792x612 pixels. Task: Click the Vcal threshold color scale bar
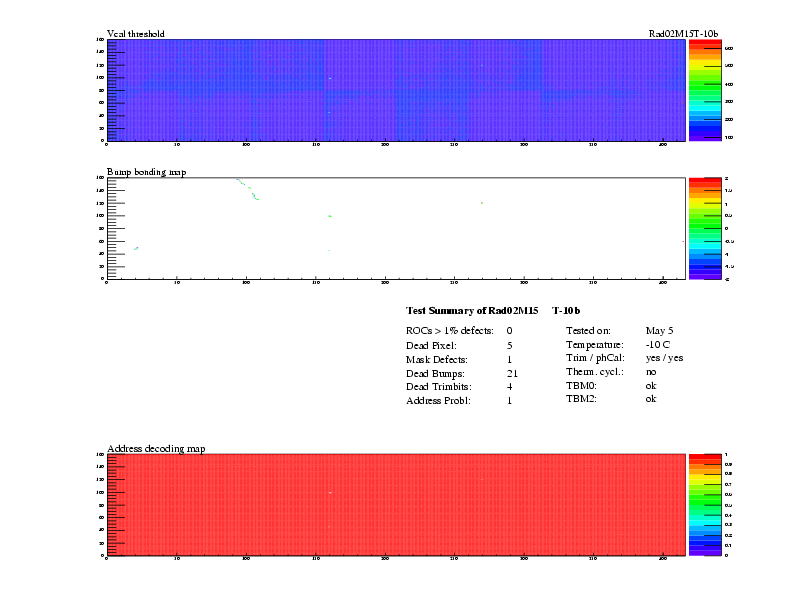click(699, 90)
